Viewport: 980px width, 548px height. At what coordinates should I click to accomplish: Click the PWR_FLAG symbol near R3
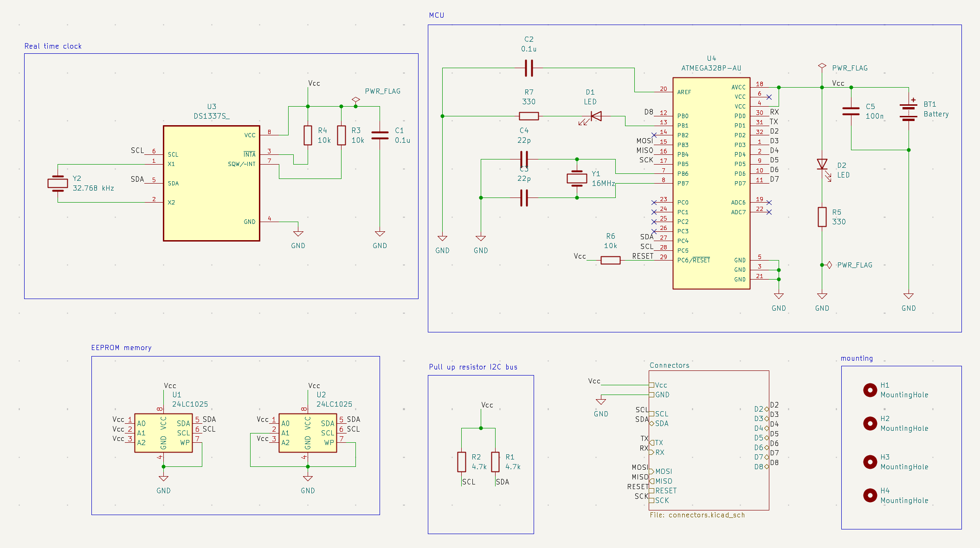click(x=356, y=101)
